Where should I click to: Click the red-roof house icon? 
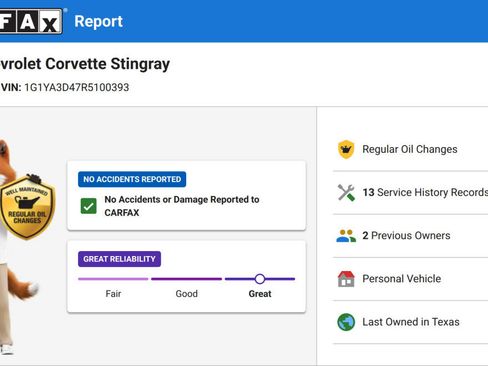(346, 279)
